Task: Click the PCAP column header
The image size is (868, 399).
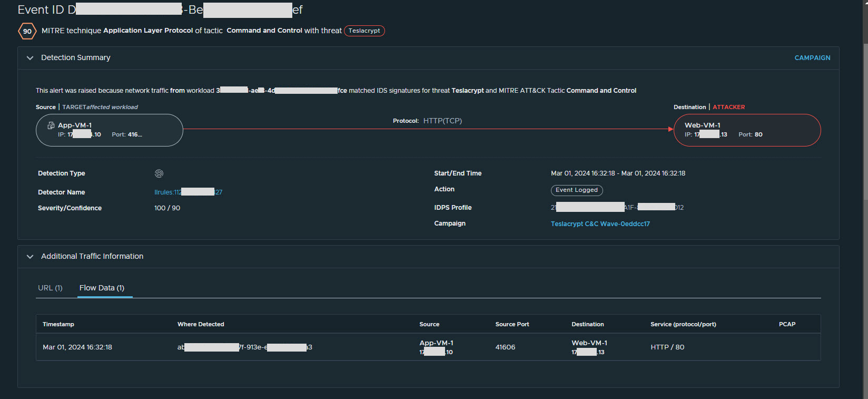Action: (787, 324)
